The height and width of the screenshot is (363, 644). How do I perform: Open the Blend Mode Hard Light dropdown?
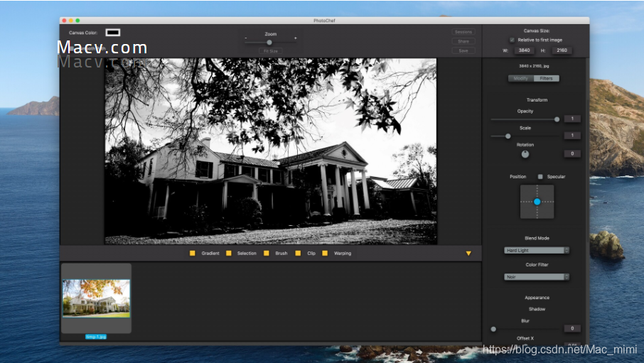tap(537, 251)
